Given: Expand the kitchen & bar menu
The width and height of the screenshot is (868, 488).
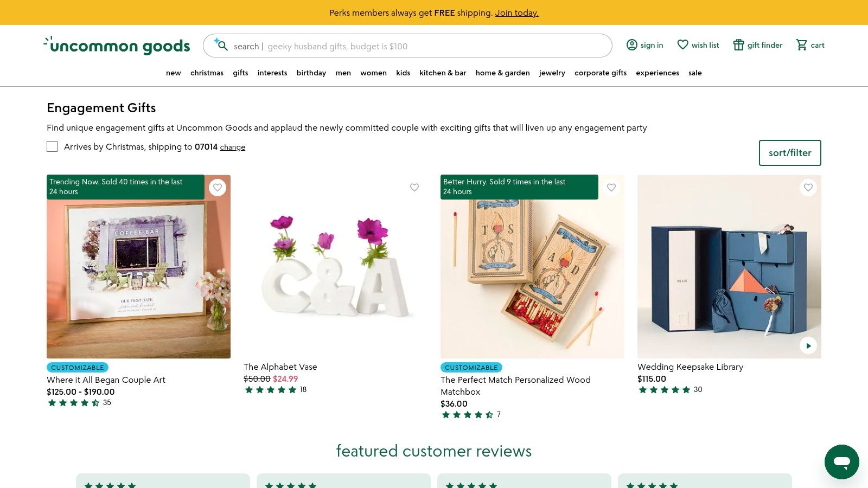Looking at the screenshot, I should (443, 73).
